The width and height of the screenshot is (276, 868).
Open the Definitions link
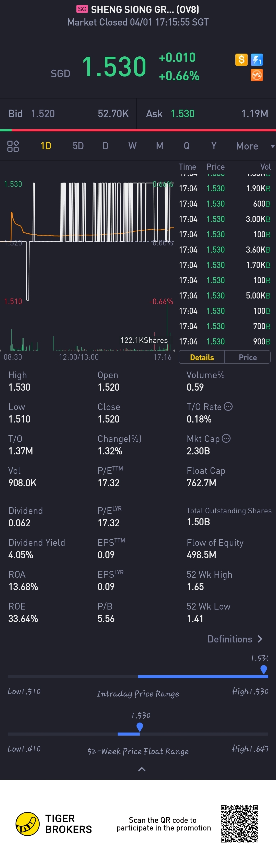coord(235,639)
